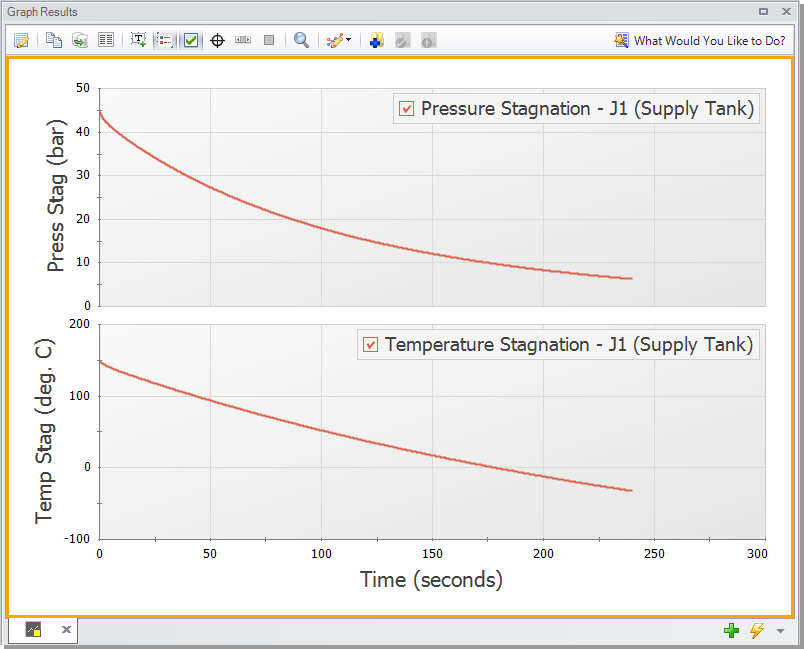Select the magnifier zoom tool

click(301, 41)
